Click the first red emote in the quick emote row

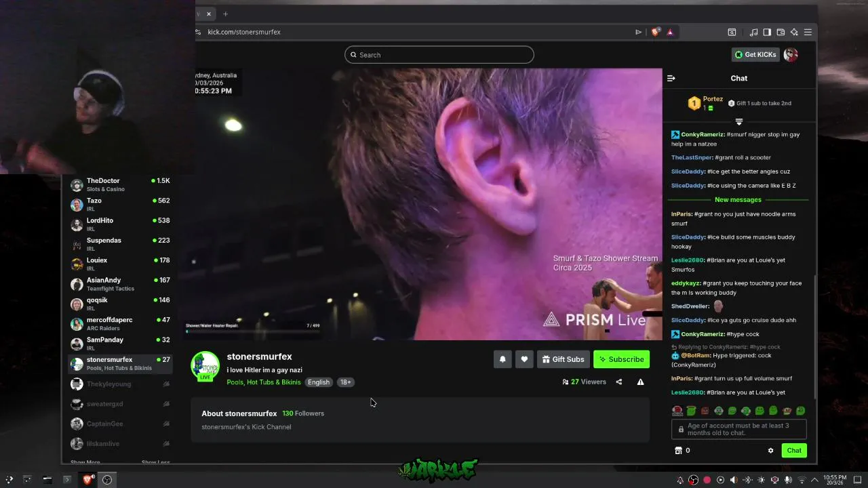(x=677, y=411)
